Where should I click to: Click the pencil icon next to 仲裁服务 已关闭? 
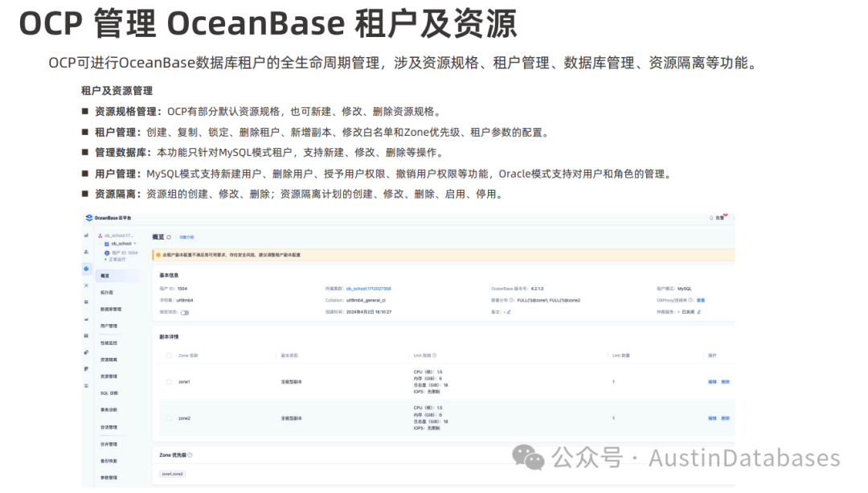[x=699, y=312]
